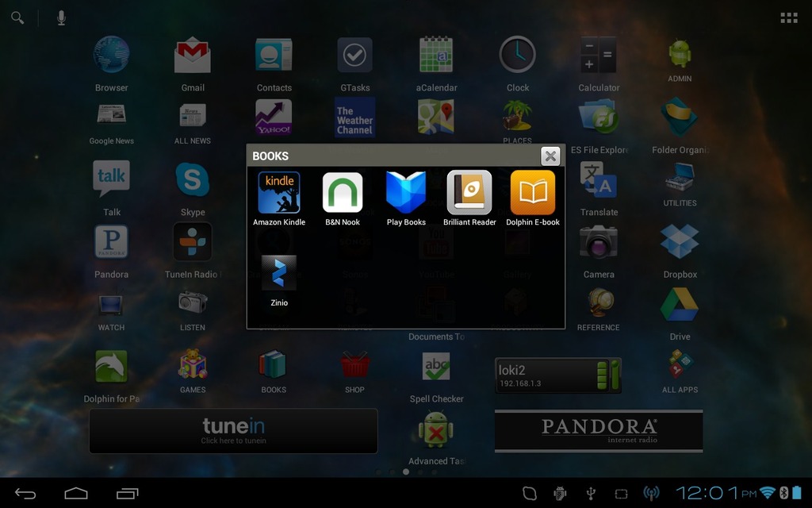This screenshot has width=812, height=508.
Task: Launch Advanced Task Killer android icon
Action: click(x=436, y=429)
